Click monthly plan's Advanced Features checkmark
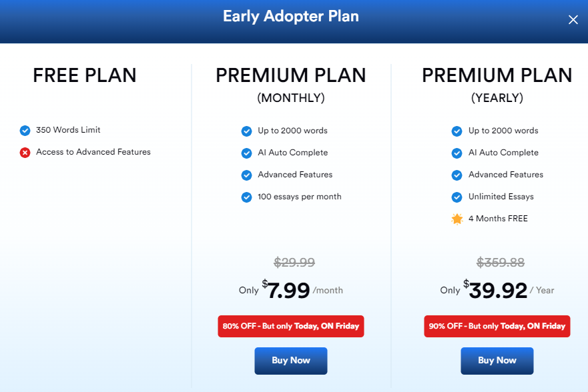 point(246,175)
